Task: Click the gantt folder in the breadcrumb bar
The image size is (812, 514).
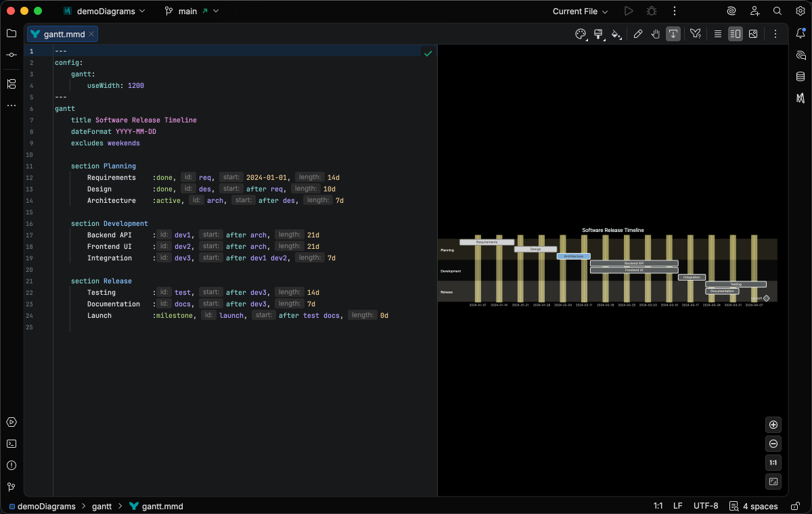Action: point(101,506)
